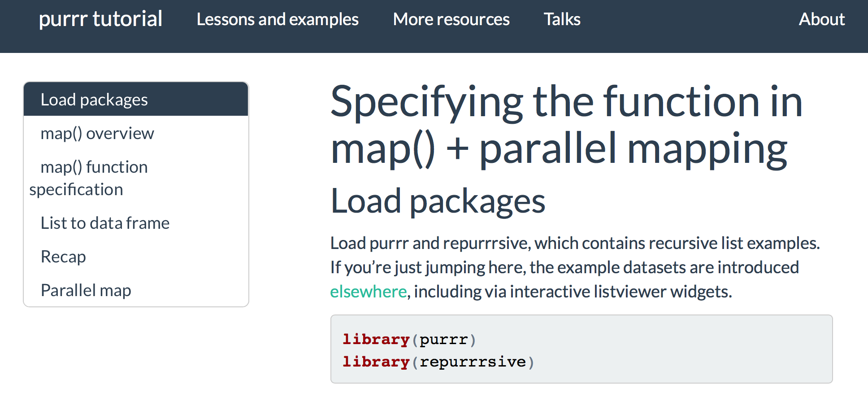Click the library(purrr) code line
The height and width of the screenshot is (393, 868).
click(409, 340)
